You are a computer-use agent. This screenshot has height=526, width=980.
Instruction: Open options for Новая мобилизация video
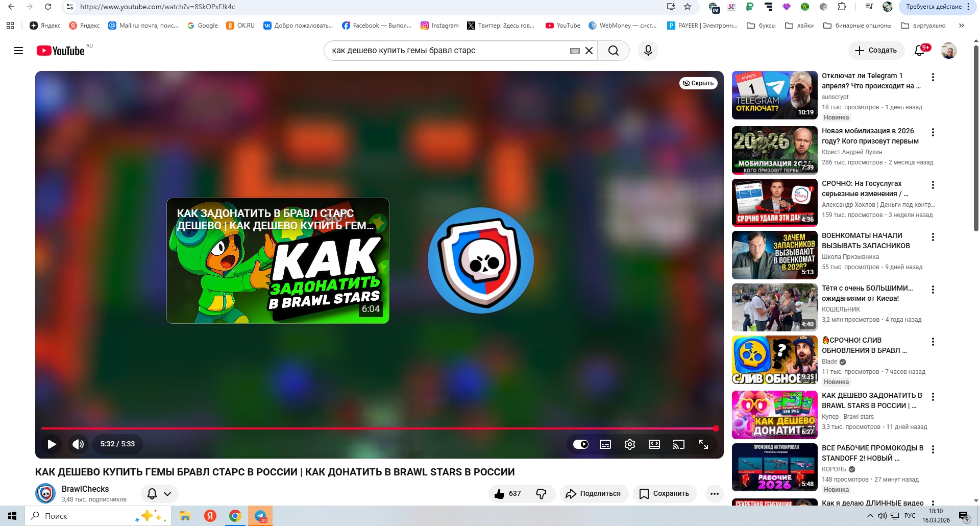click(933, 132)
